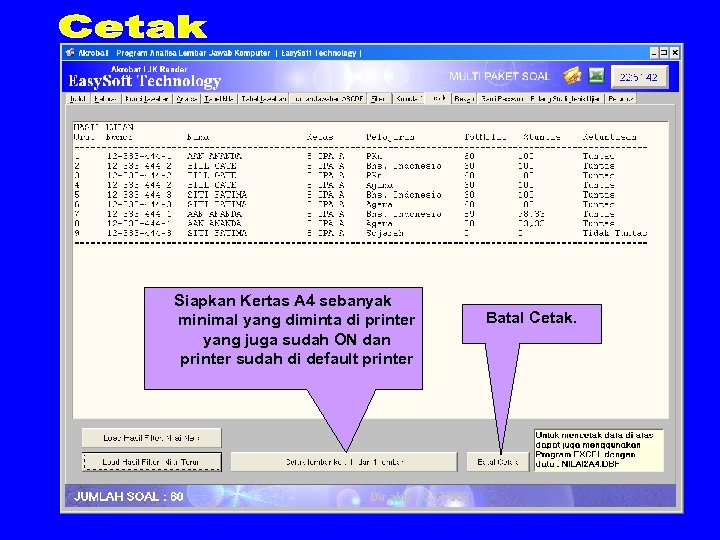Viewport: 720px width, 540px height.
Task: Click Bhs. Indonesia in row 2
Action: (x=404, y=166)
